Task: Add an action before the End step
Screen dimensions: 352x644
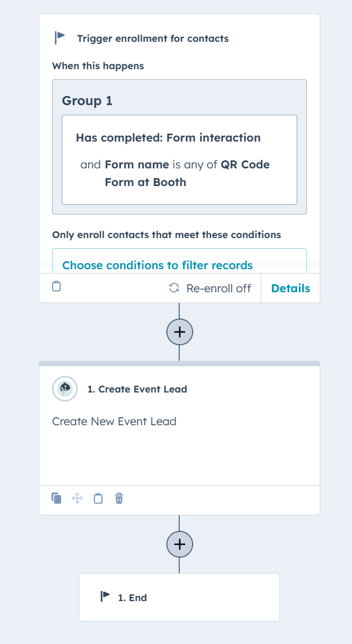Action: 179,544
